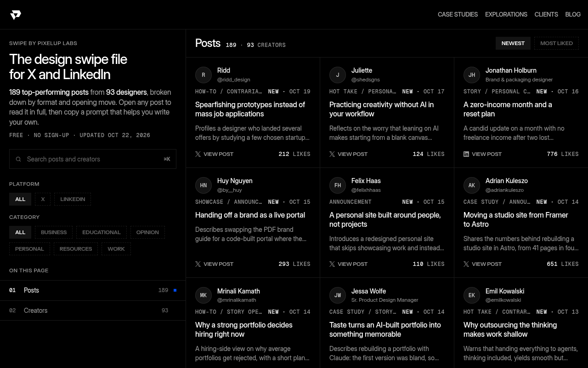Open Case Studies in top navigation
This screenshot has height=368, width=588.
point(458,15)
